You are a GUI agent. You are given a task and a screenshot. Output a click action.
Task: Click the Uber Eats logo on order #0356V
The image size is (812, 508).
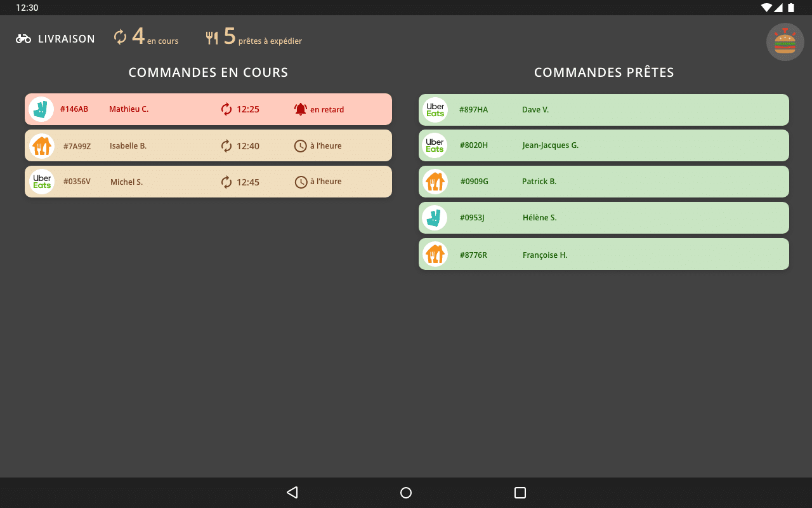click(42, 182)
